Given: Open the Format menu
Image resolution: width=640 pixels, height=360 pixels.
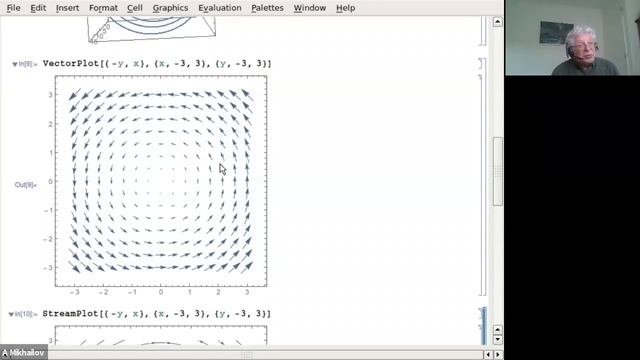Looking at the screenshot, I should (103, 8).
